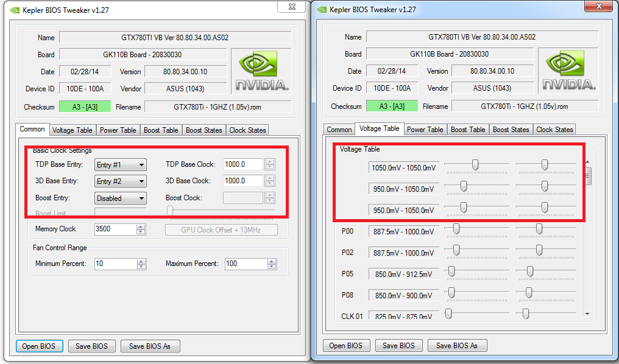Increase TDP Base Clock with up arrow
619x364 pixels.
(270, 162)
